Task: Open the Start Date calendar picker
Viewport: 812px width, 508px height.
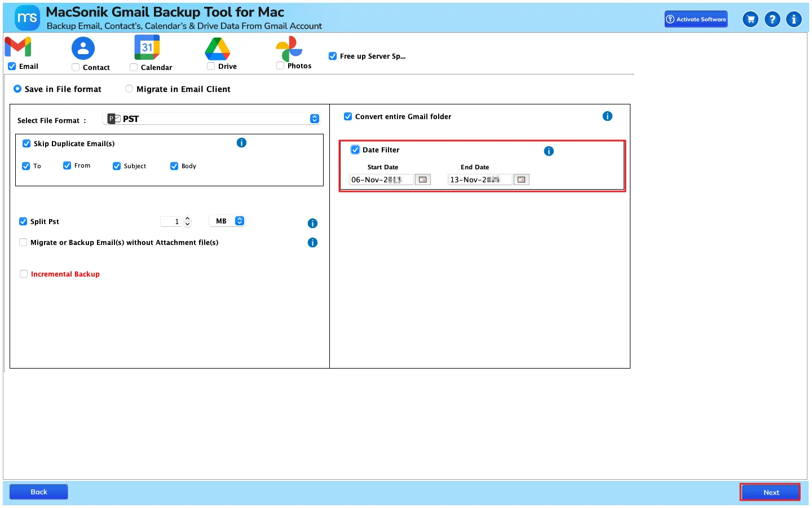Action: [x=423, y=179]
